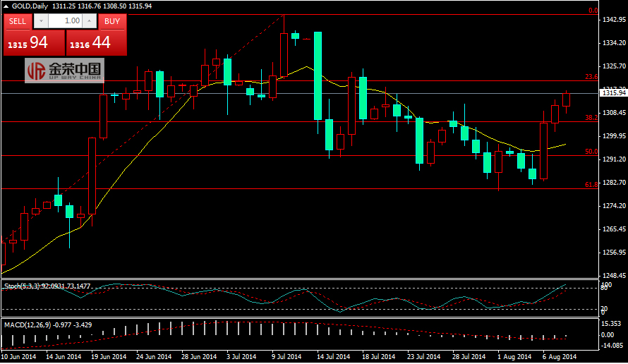Click the 1315.94 sell price tile
Screen dimensions: 628x364
(33, 43)
